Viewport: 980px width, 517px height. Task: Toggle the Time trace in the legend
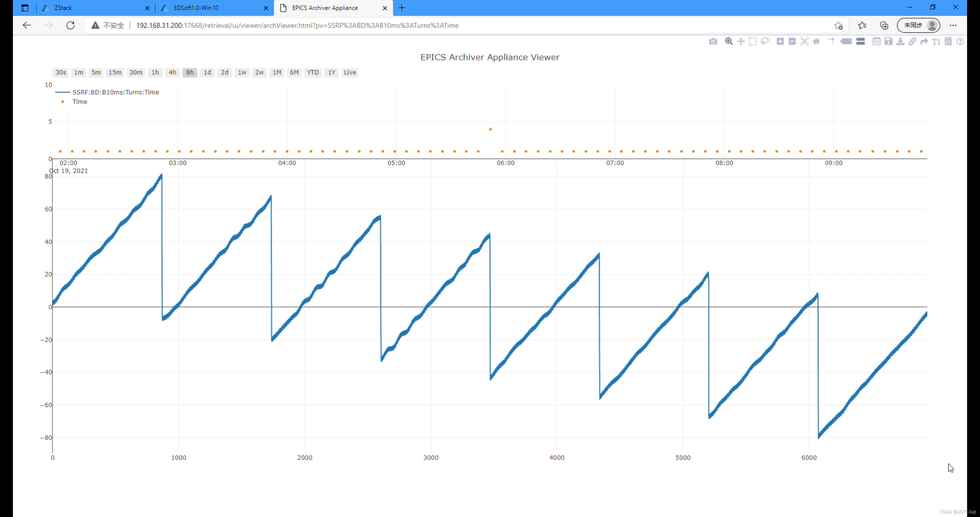click(x=79, y=102)
